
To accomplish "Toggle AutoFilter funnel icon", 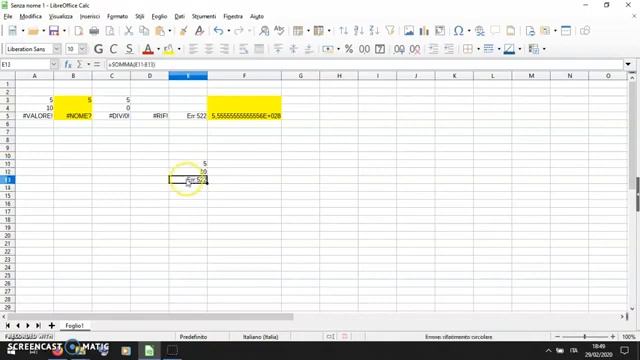I will coord(390,31).
